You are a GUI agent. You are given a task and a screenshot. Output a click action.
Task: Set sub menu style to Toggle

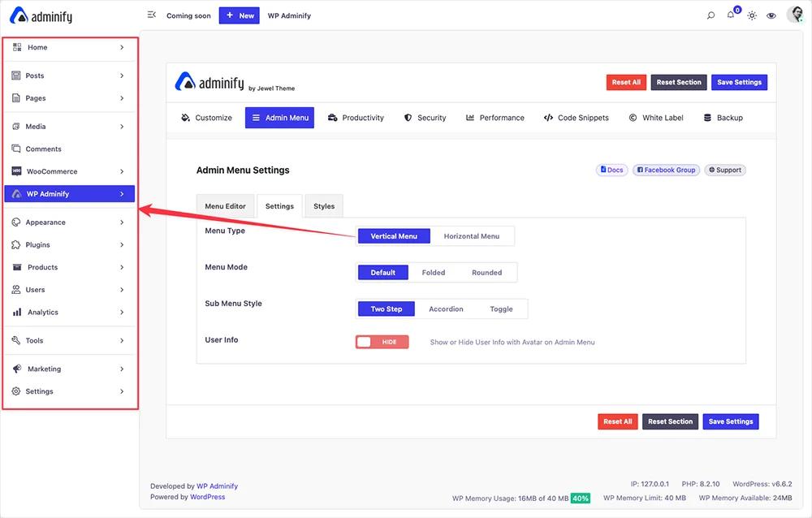[x=501, y=309]
